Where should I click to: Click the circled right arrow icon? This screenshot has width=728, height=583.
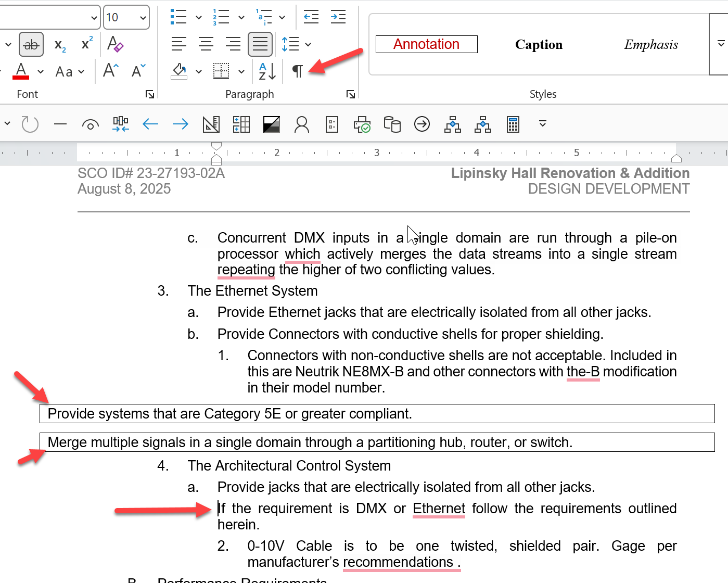click(x=422, y=124)
